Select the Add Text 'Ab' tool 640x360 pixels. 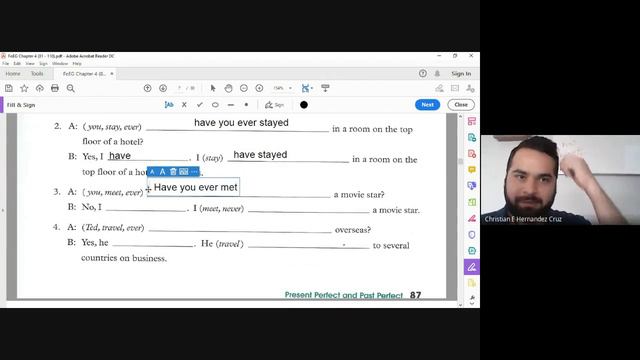tap(169, 105)
